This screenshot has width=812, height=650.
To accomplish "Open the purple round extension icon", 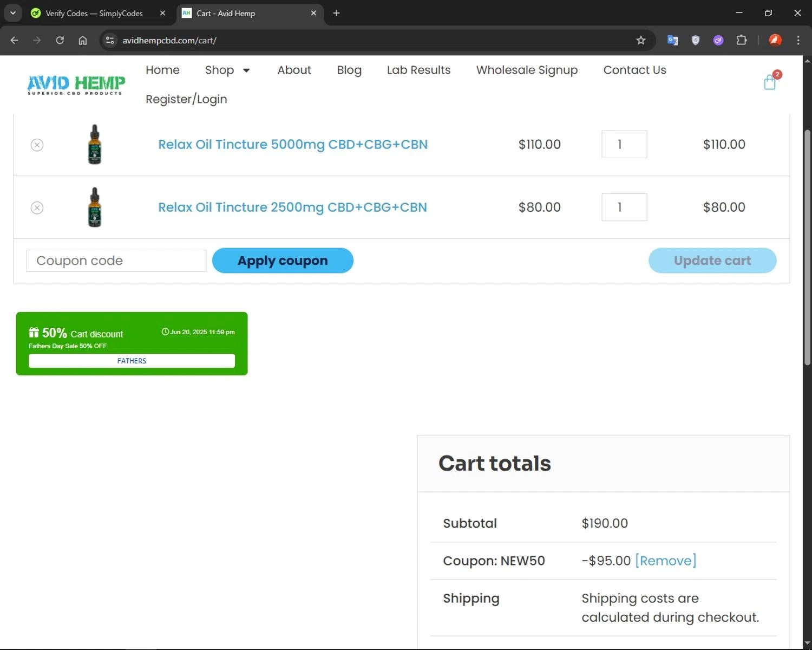I will click(x=718, y=40).
